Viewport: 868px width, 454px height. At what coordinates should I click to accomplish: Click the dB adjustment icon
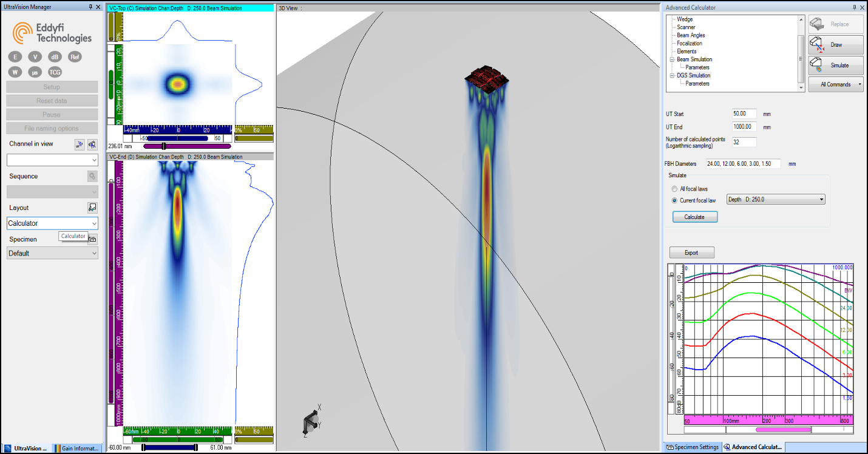55,56
